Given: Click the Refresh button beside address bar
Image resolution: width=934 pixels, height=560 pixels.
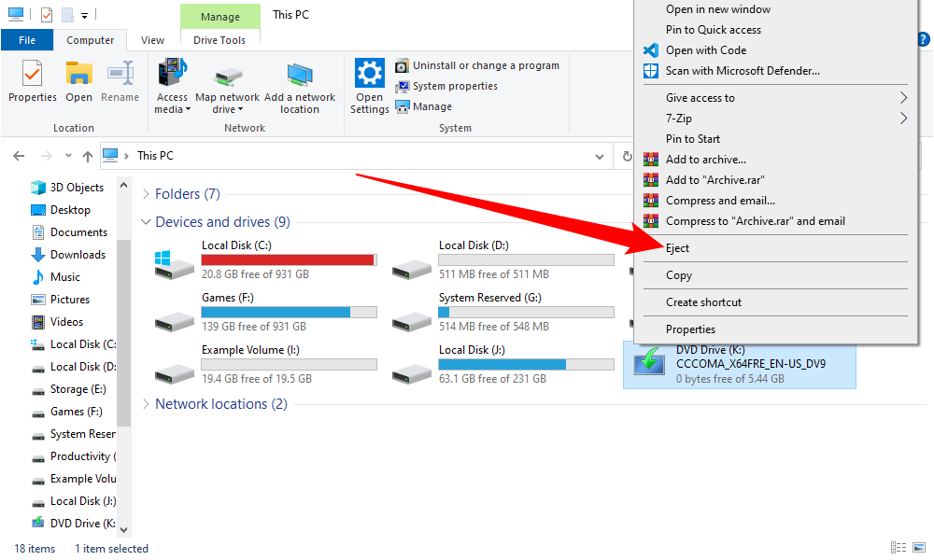Looking at the screenshot, I should pos(627,156).
